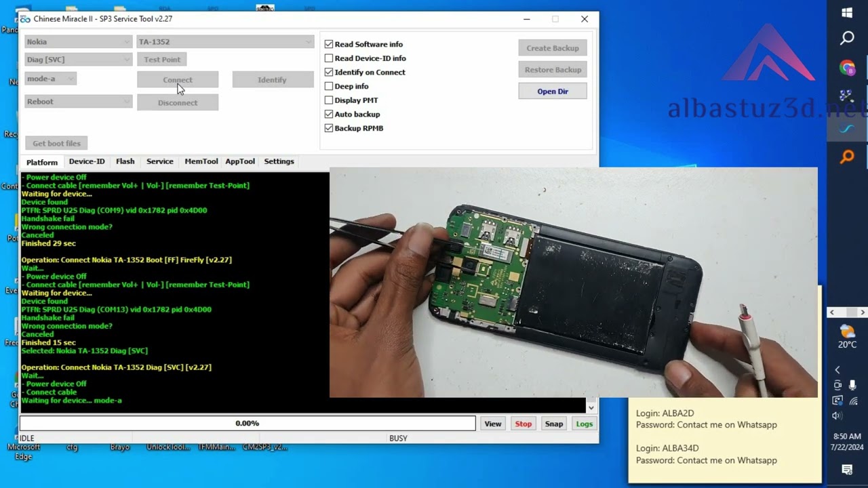Switch to the Device-ID tab
Viewport: 868px width, 488px height.
click(87, 161)
